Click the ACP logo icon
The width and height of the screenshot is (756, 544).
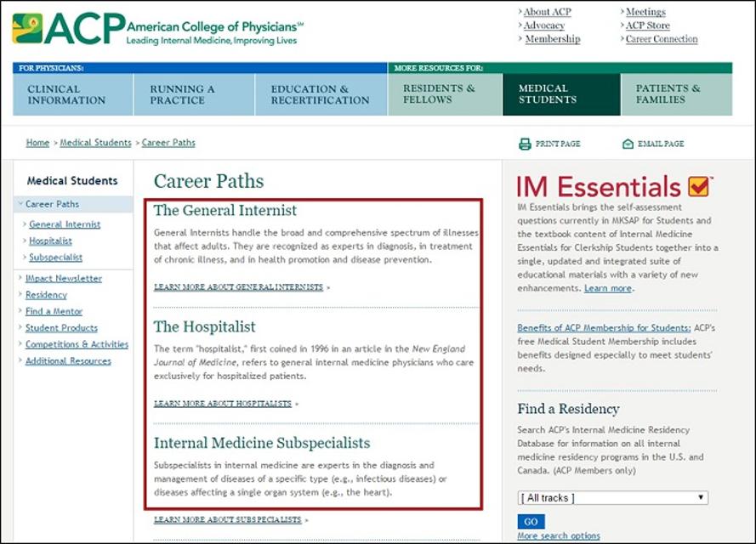coord(27,28)
